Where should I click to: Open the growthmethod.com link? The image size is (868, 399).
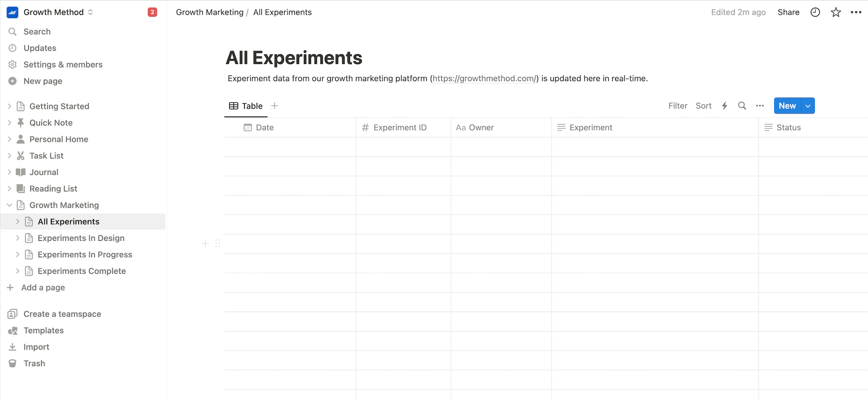click(484, 78)
